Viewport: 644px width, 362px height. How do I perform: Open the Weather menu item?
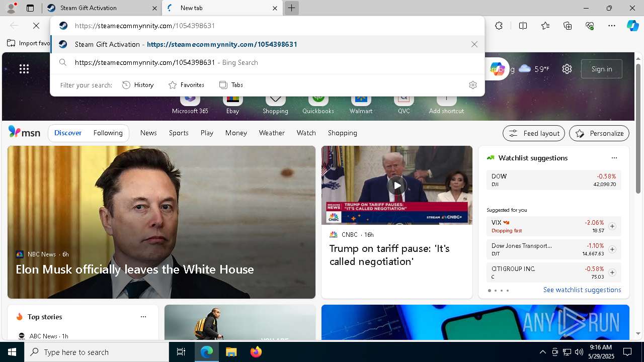272,133
